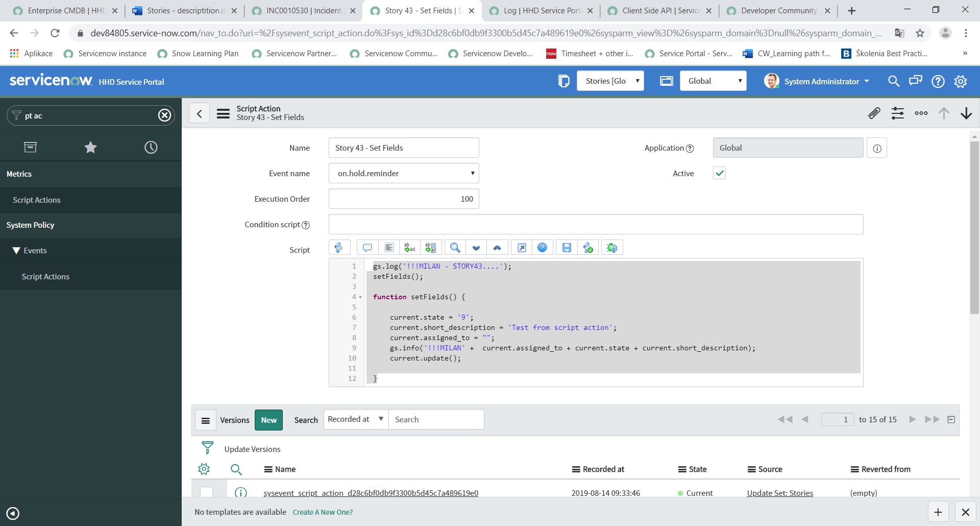
Task: Go back with form back chevron
Action: coord(200,113)
